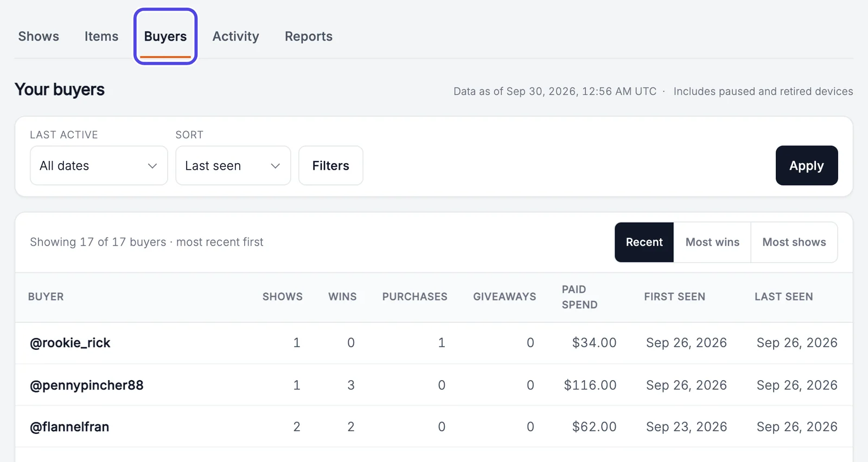This screenshot has width=868, height=462.
Task: Expand the Last Active 'All dates' dropdown
Action: [99, 165]
